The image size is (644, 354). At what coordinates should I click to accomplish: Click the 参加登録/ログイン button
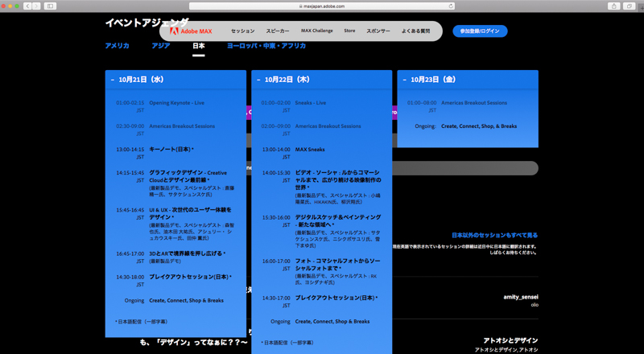tap(480, 31)
